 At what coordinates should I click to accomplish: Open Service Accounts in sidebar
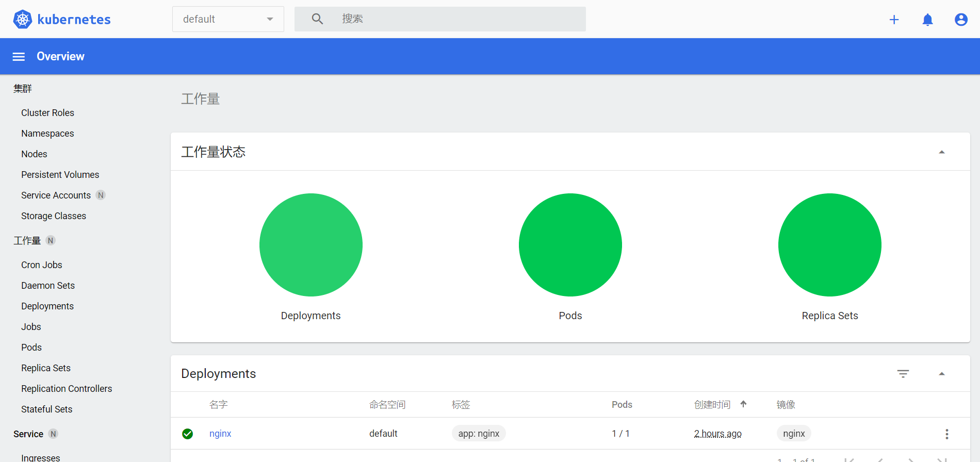56,195
